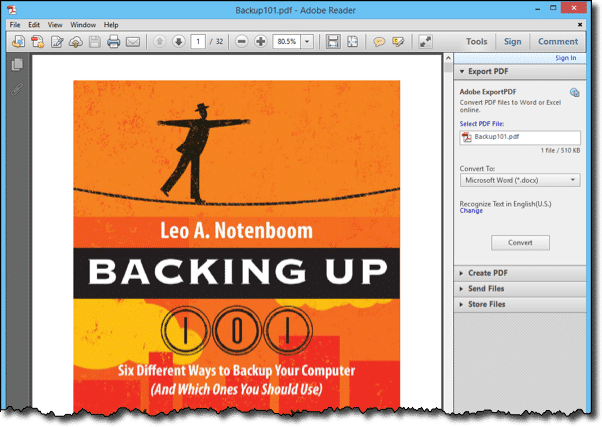Viewport: 602px width, 427px height.
Task: Switch to the Comment pane
Action: click(x=558, y=41)
